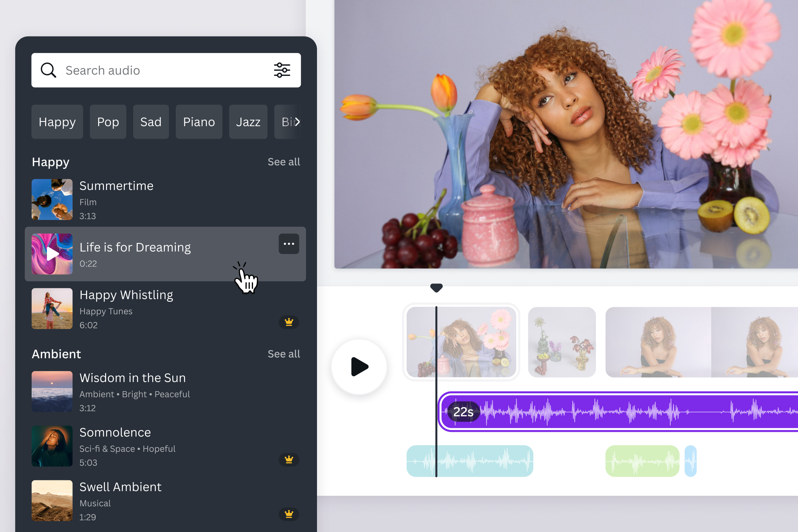Select the 'Happy' mood filter tag
Screen dimensions: 798x532
point(56,121)
